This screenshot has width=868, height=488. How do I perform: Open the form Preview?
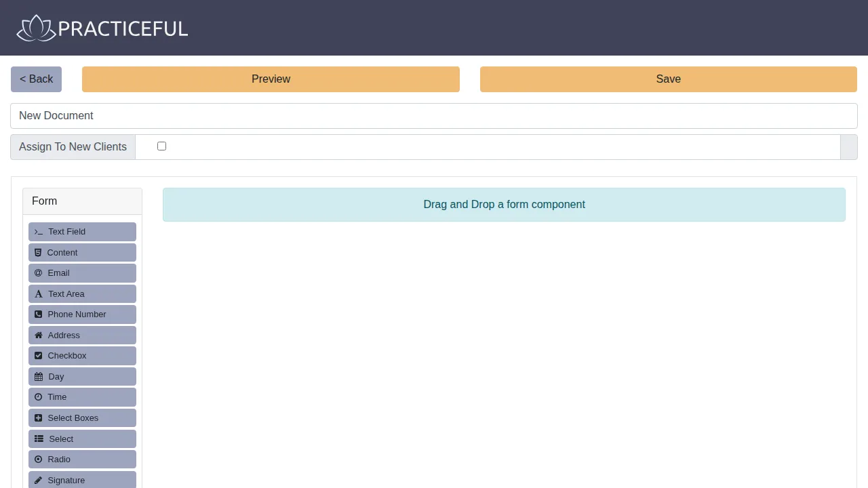pyautogui.click(x=271, y=79)
